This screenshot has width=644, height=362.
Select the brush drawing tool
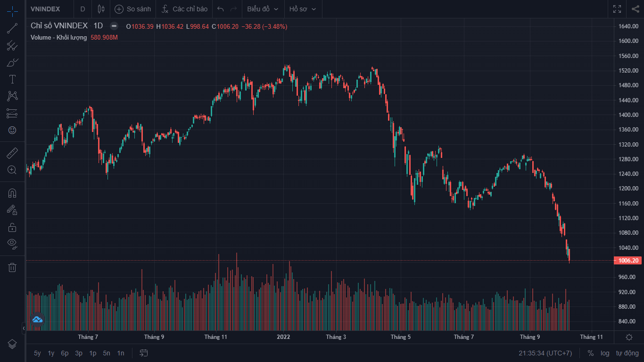pyautogui.click(x=12, y=62)
